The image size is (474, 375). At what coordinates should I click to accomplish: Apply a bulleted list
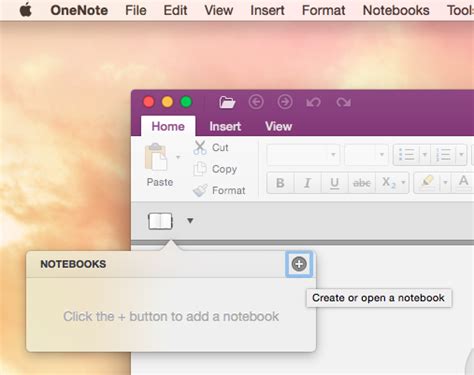pos(406,154)
